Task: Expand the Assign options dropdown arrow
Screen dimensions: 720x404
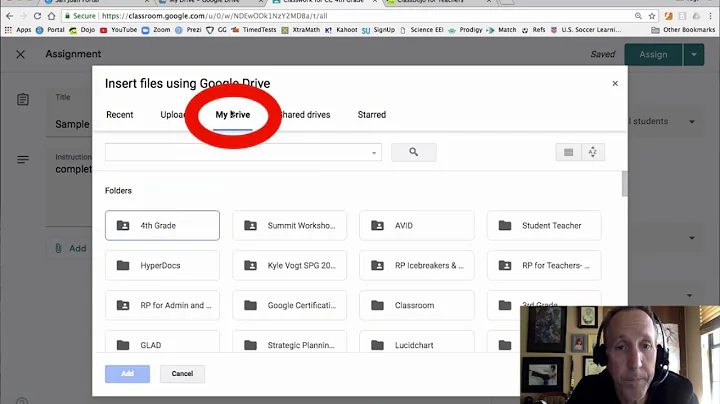Action: (694, 55)
